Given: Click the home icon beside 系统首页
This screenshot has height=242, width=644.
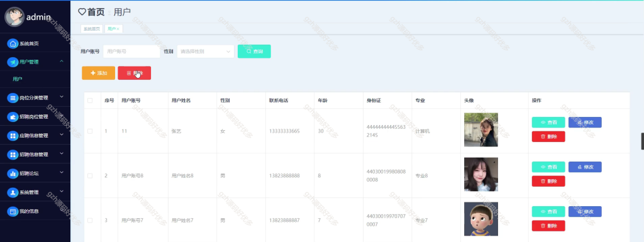Looking at the screenshot, I should click(x=13, y=43).
